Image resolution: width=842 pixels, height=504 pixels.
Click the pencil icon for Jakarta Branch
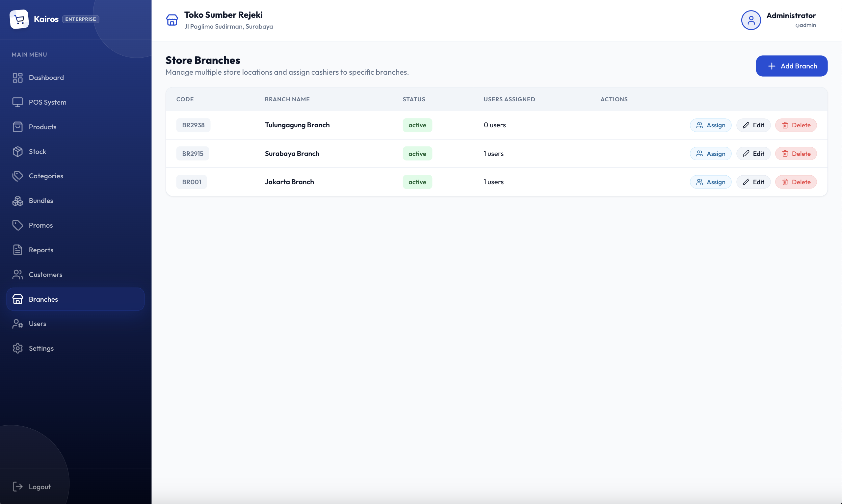(x=746, y=182)
